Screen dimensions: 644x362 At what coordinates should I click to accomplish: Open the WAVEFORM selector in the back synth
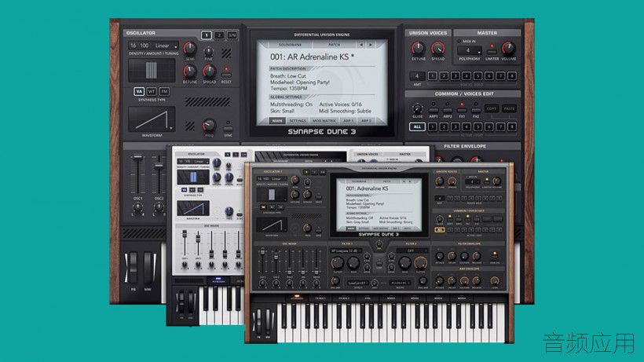point(152,119)
